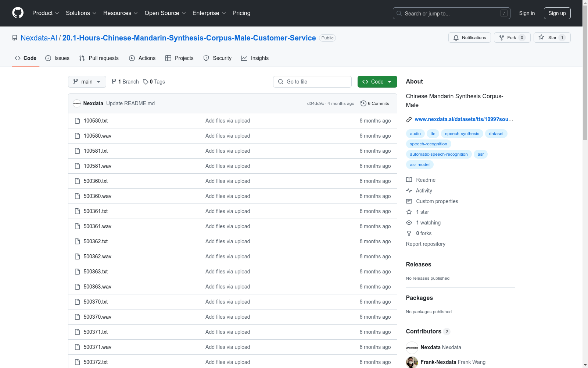Switch to the Security tab
588x368 pixels.
pyautogui.click(x=218, y=58)
